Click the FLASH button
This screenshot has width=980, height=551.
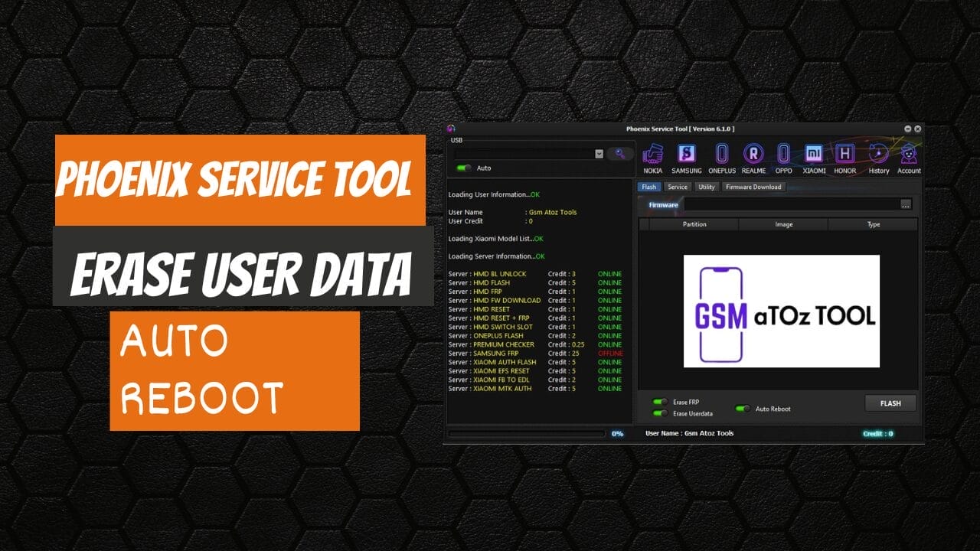(x=890, y=403)
